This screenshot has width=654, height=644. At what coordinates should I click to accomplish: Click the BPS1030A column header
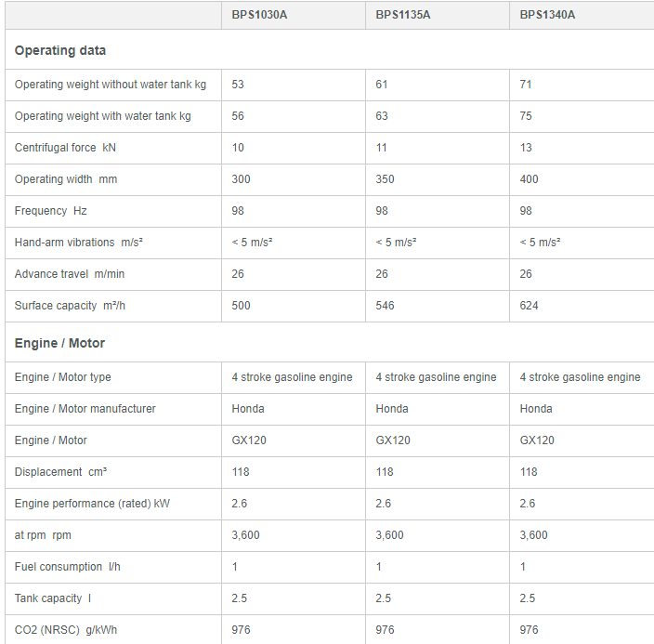point(259,15)
